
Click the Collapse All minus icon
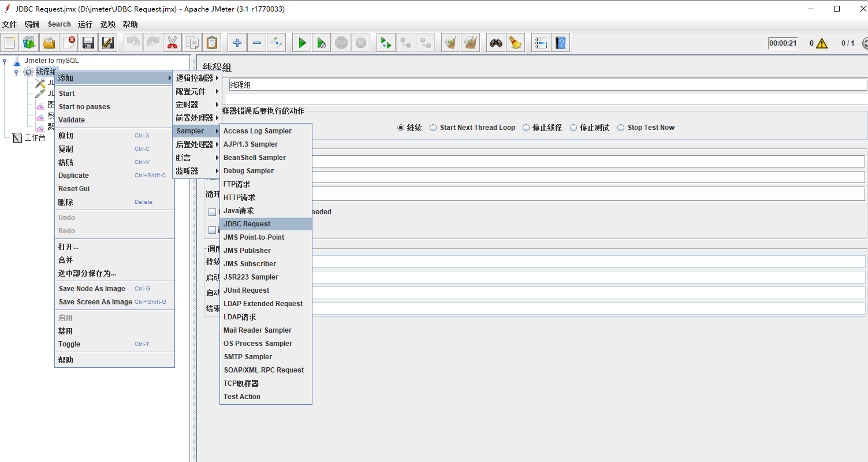click(257, 43)
